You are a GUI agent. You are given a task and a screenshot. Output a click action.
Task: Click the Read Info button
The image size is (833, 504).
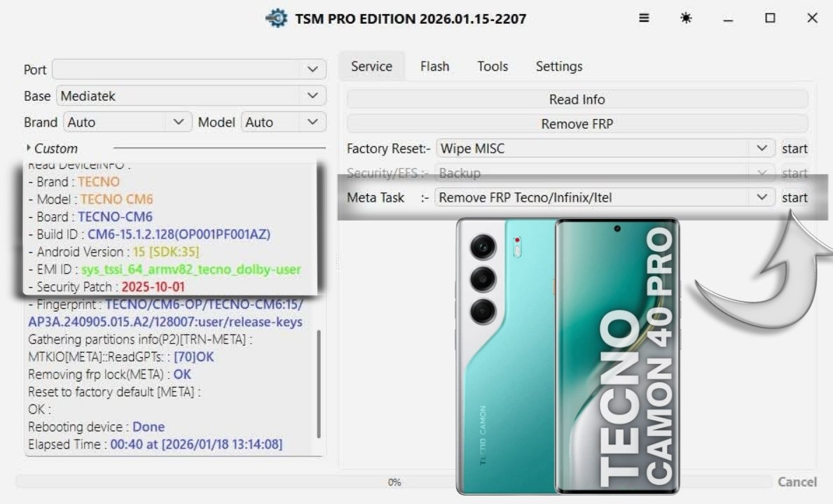click(577, 99)
